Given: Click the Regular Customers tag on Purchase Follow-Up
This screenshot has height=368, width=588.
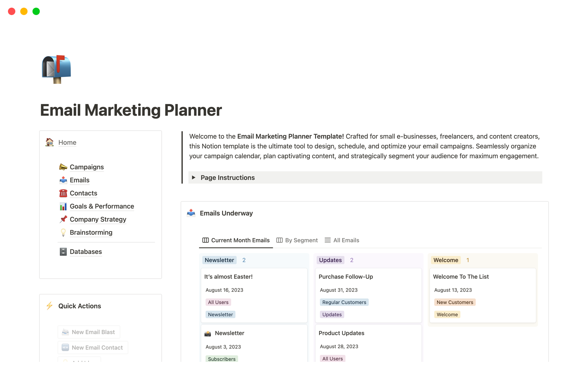Looking at the screenshot, I should tap(344, 302).
